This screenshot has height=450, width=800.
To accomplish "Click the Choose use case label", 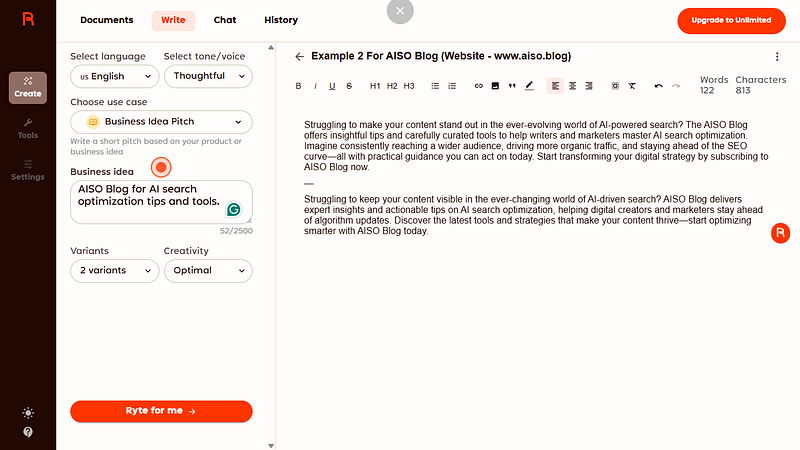I will [109, 102].
